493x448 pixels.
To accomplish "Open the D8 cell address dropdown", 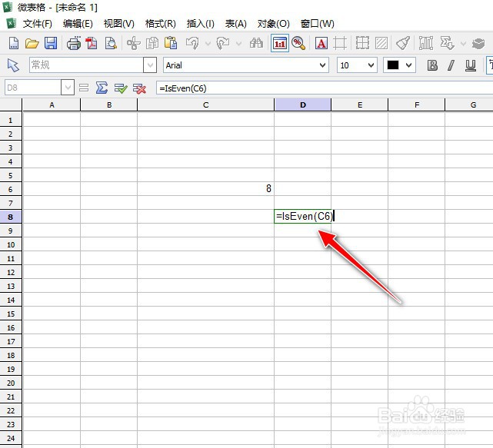I will (x=68, y=88).
